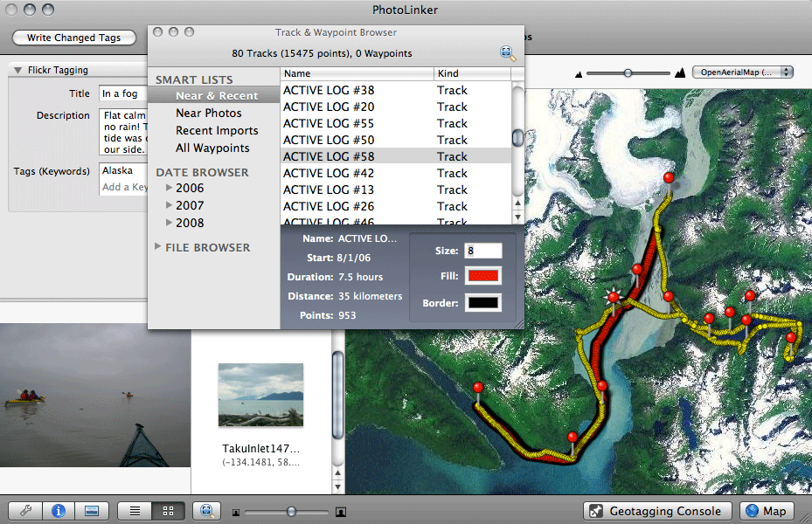Select track row ACTIVE LOG #13
Screen dimensions: 812x524
[396, 190]
